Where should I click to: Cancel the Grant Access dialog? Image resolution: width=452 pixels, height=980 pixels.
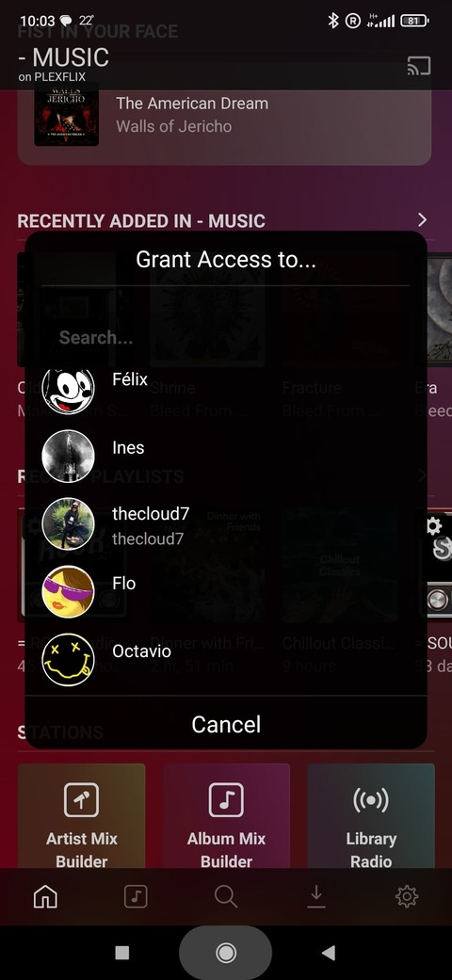pos(226,724)
